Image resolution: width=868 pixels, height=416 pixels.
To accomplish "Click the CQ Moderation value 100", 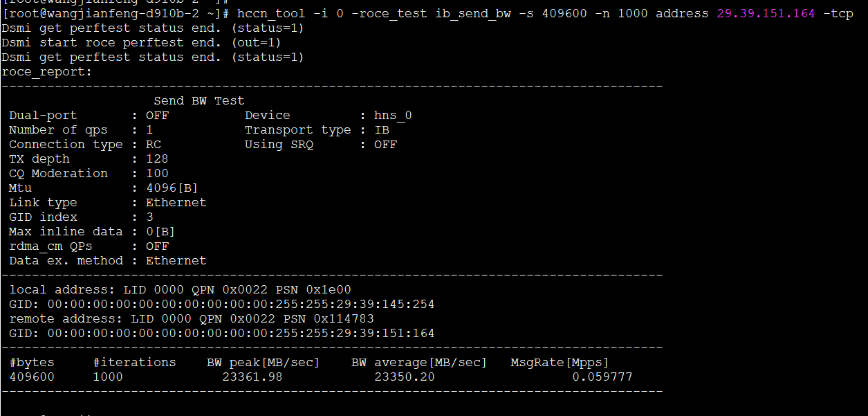I will click(157, 174).
